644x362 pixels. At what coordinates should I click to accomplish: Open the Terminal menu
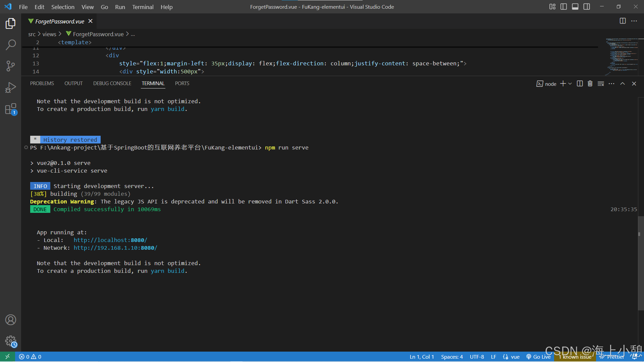[143, 7]
